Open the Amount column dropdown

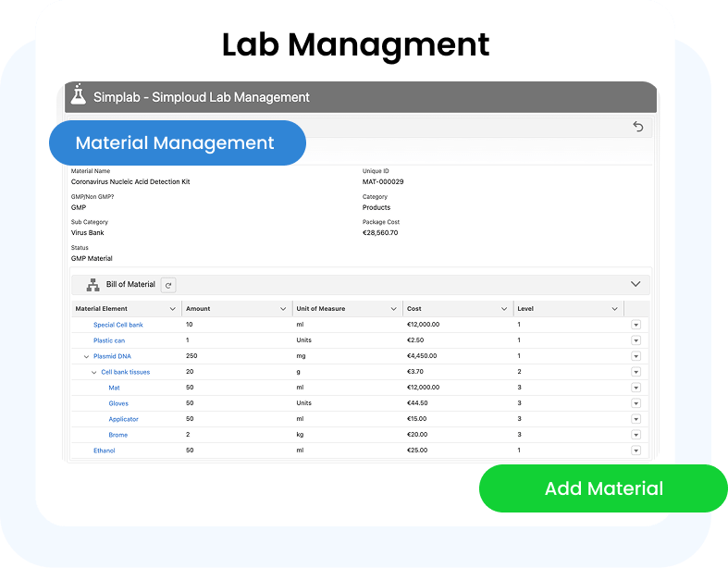(283, 309)
